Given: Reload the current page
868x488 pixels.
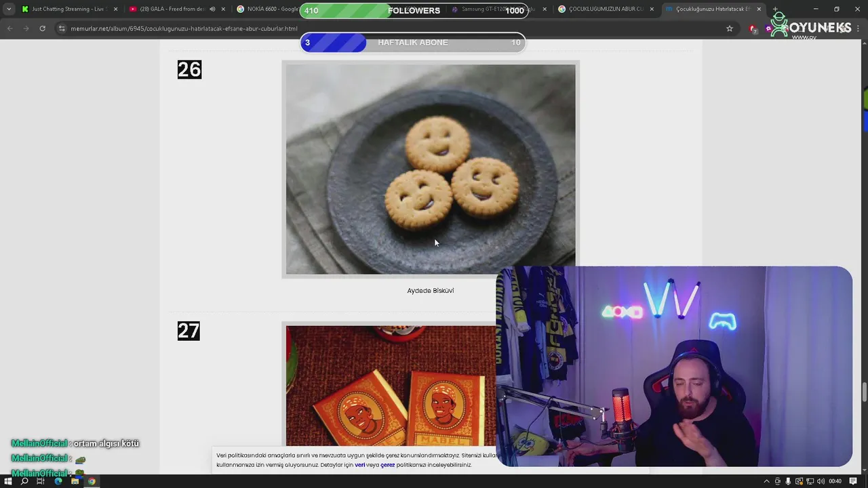Looking at the screenshot, I should 42,28.
